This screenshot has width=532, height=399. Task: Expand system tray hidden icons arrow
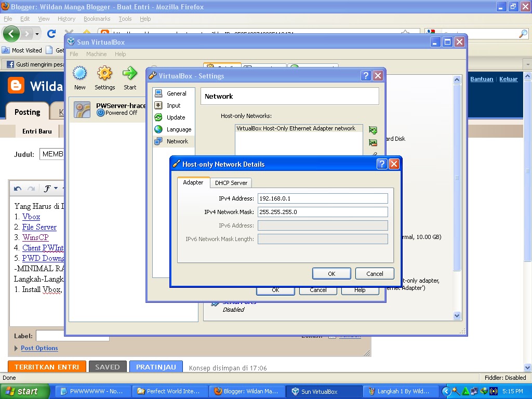pyautogui.click(x=446, y=392)
